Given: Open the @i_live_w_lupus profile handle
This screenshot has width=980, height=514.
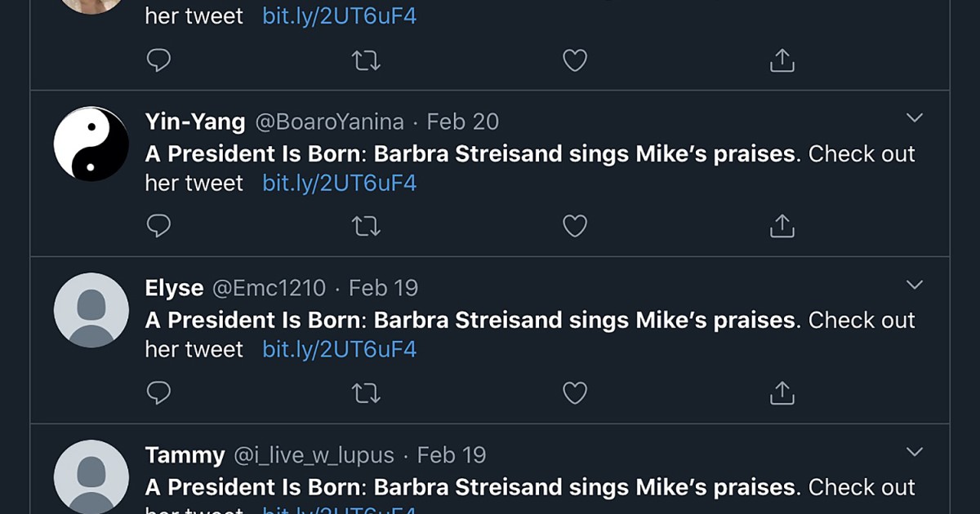Looking at the screenshot, I should pos(314,454).
